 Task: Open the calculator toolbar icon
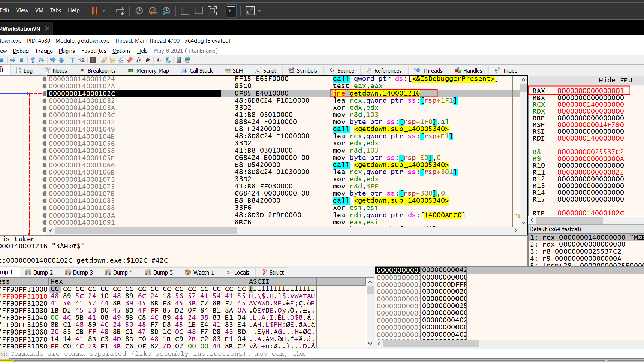point(179,60)
